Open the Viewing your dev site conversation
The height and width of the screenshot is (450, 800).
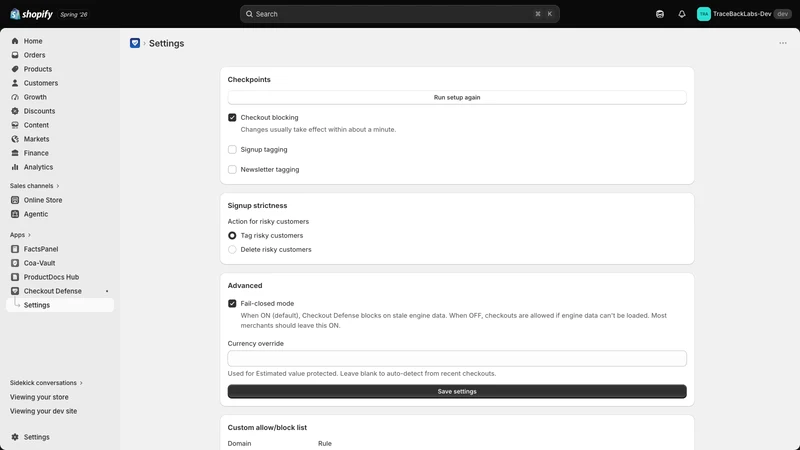[x=43, y=411]
